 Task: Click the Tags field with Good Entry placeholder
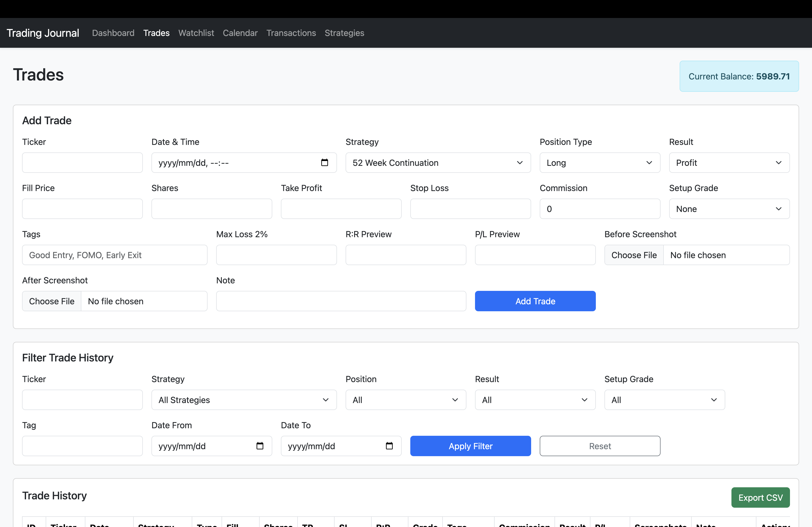click(x=115, y=255)
